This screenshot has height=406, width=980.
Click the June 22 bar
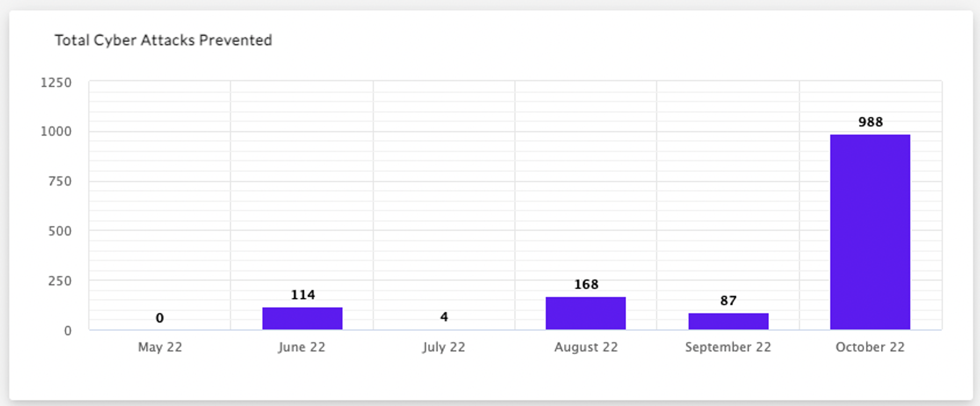point(302,318)
